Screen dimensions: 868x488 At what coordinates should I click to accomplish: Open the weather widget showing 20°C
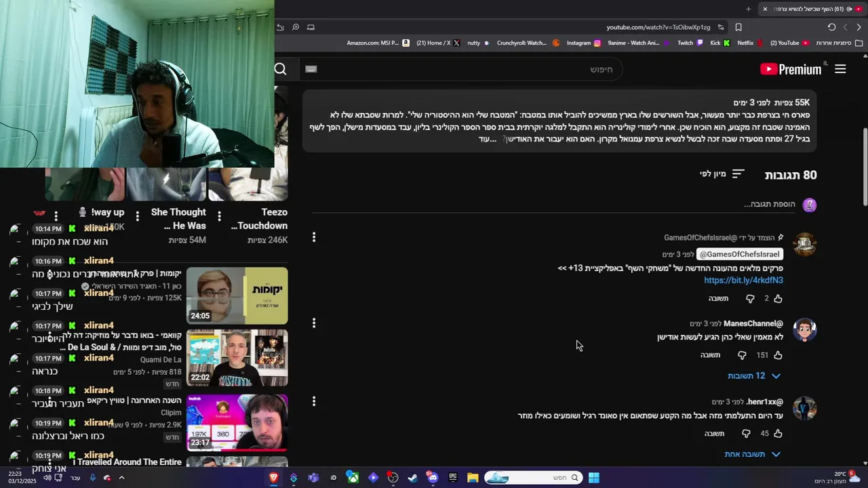(838, 478)
